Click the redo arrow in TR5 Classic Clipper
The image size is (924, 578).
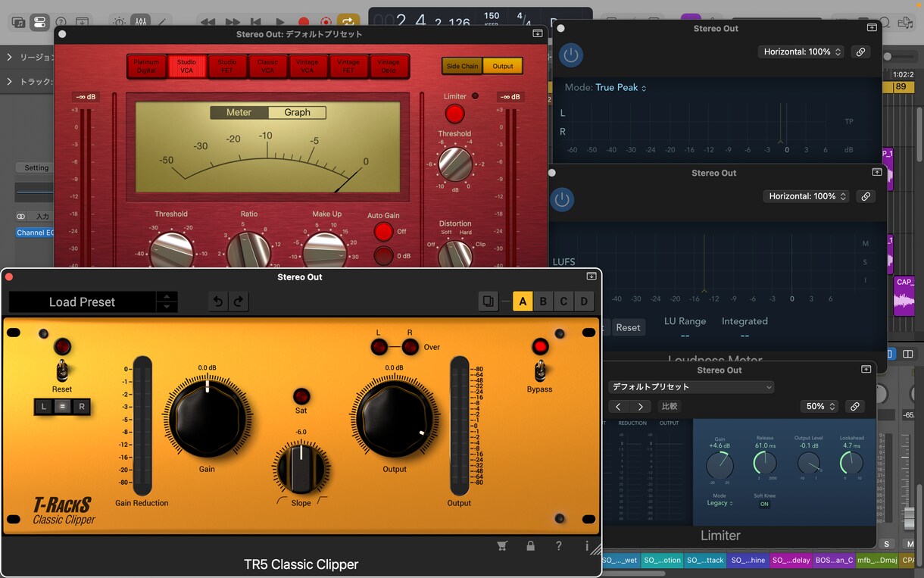(239, 301)
